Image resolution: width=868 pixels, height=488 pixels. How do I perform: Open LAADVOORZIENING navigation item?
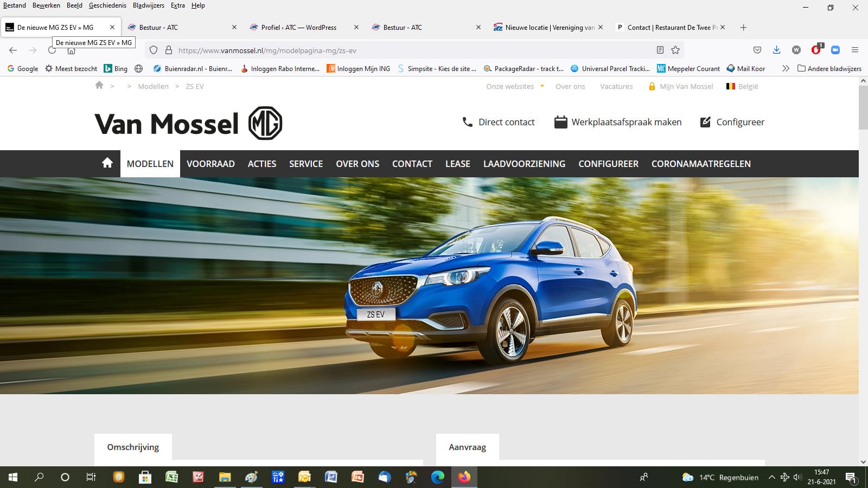pos(524,164)
